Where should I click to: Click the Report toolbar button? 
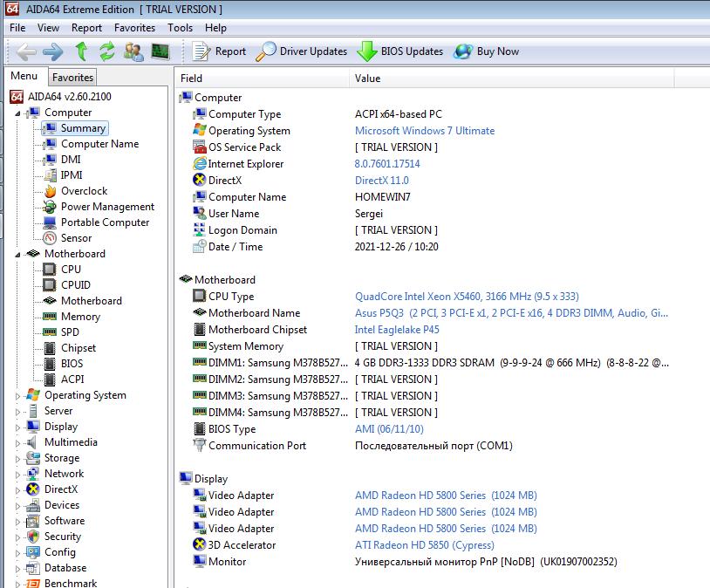(220, 51)
